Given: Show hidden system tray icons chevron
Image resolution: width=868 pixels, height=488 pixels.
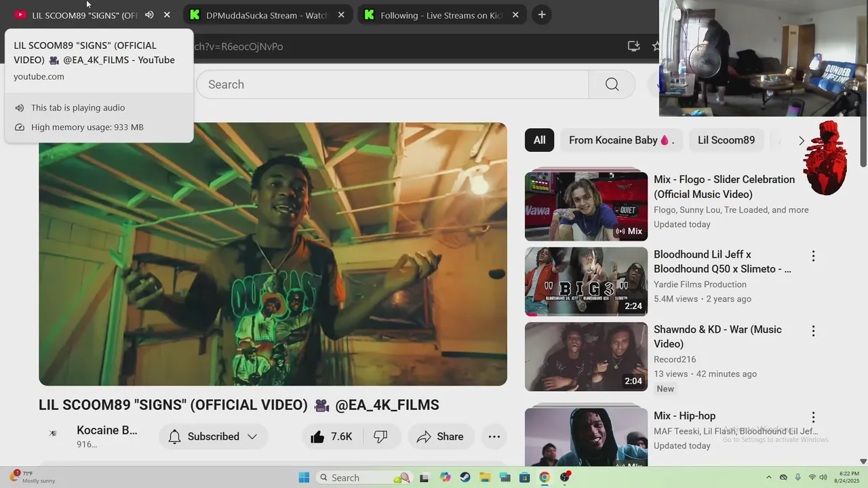Looking at the screenshot, I should tap(768, 477).
